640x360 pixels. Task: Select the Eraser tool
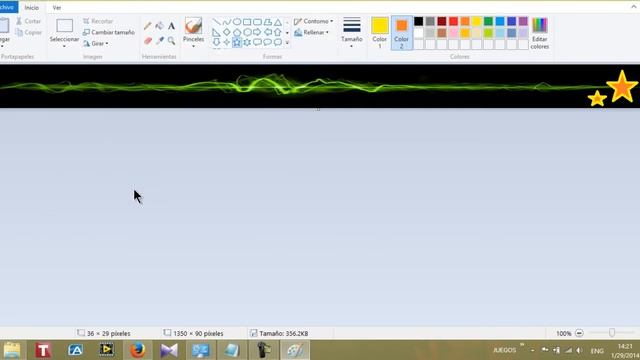click(x=148, y=40)
